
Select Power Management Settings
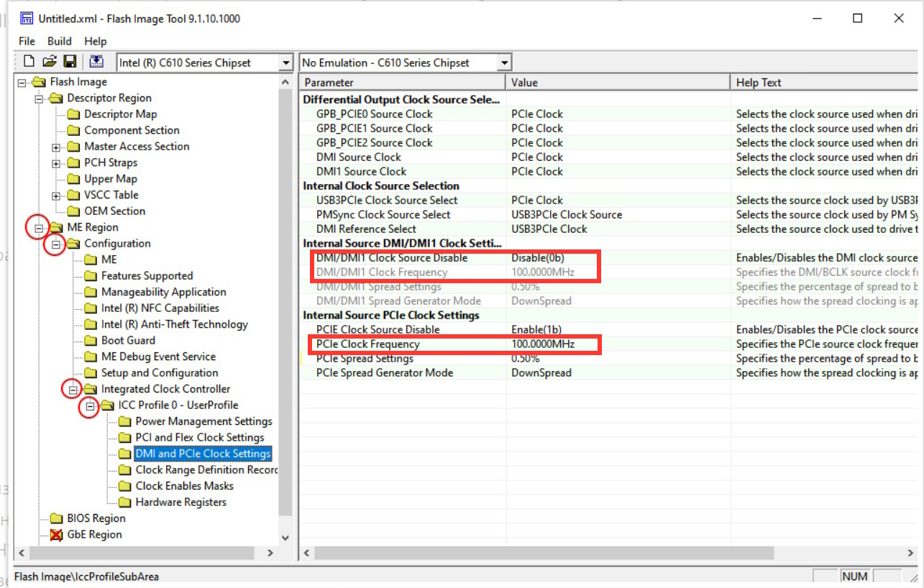pyautogui.click(x=203, y=421)
